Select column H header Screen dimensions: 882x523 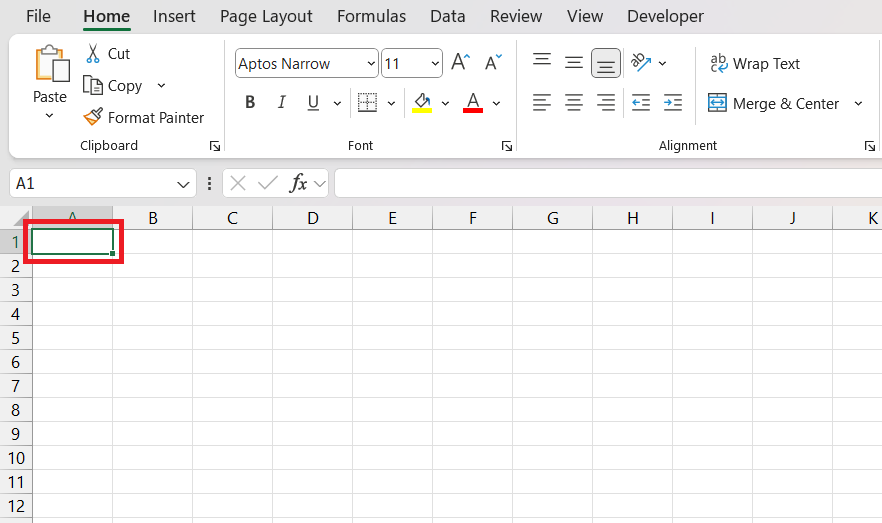(633, 218)
